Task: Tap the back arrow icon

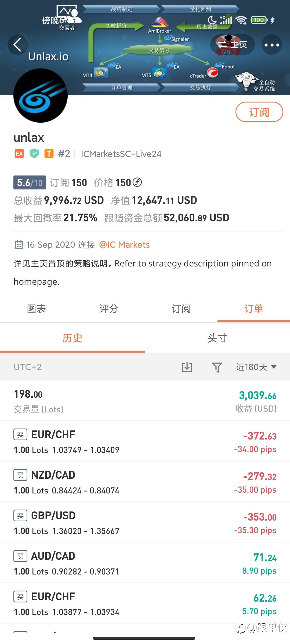Action: 17,45
